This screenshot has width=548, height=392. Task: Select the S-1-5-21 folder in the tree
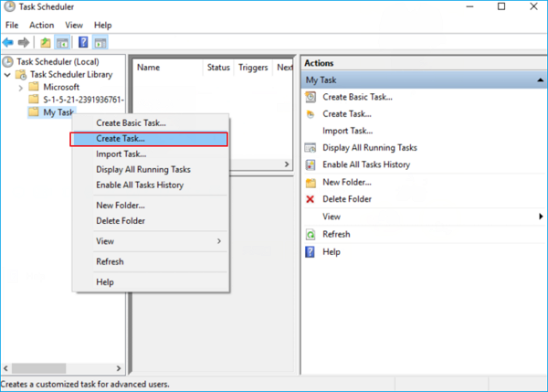pos(82,100)
